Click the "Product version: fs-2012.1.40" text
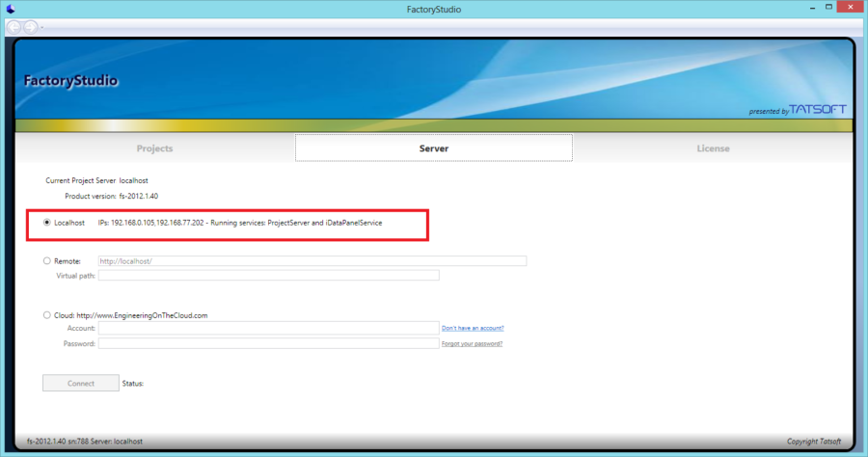 [x=111, y=196]
